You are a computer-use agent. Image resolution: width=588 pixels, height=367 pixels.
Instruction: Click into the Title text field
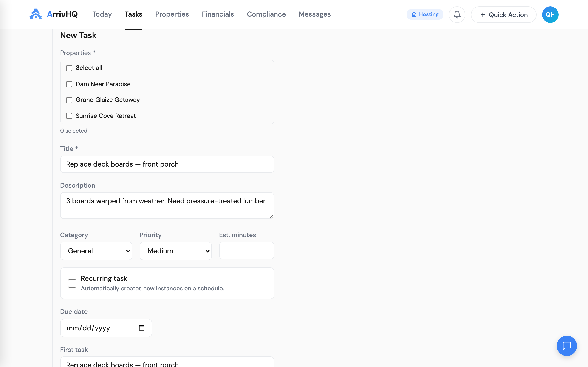tap(167, 164)
